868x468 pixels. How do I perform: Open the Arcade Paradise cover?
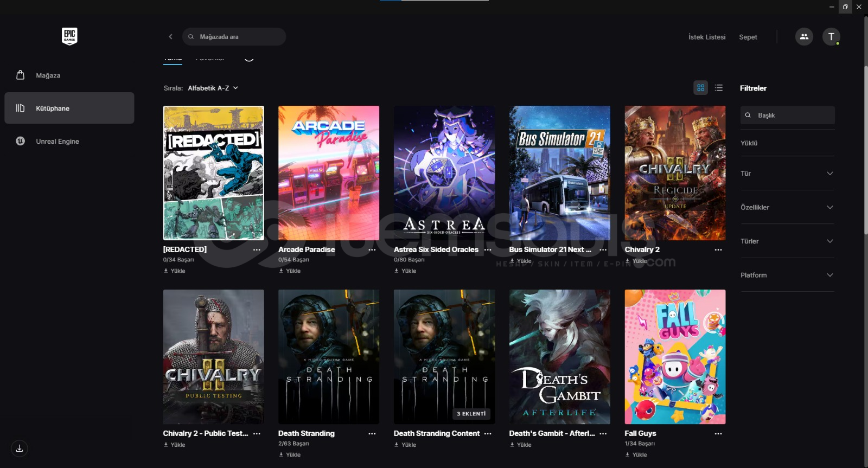329,173
